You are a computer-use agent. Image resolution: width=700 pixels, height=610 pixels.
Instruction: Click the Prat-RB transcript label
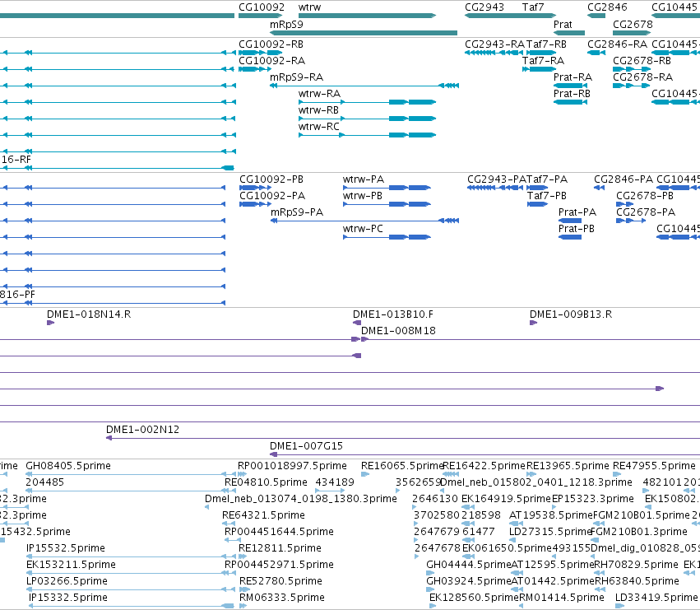click(572, 93)
